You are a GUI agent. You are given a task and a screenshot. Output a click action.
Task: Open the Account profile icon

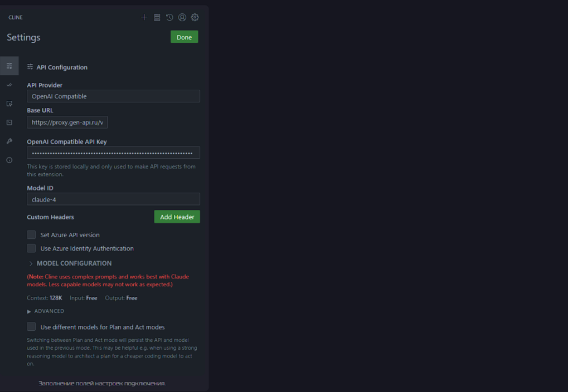click(x=182, y=17)
